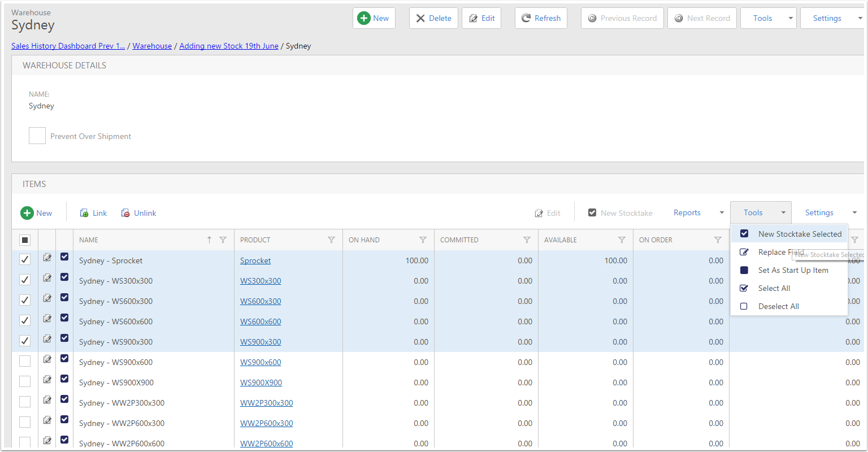Choose Deselect All from the Tools menu

point(789,306)
